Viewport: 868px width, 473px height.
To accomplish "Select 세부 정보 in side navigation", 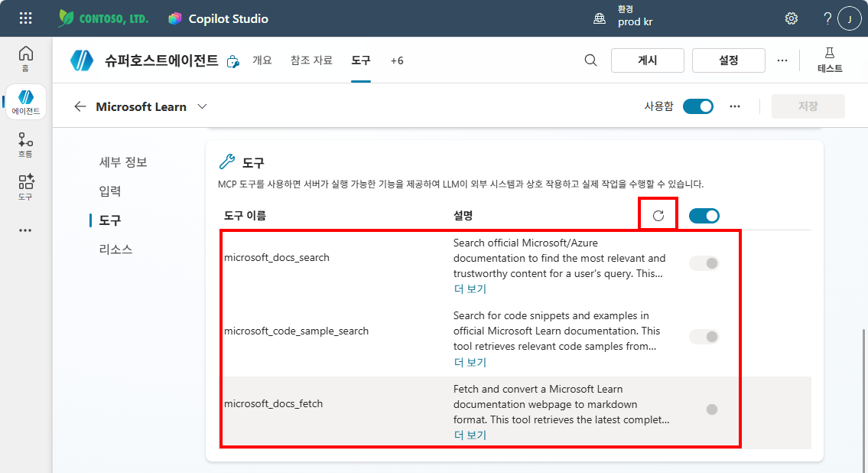I will (123, 161).
